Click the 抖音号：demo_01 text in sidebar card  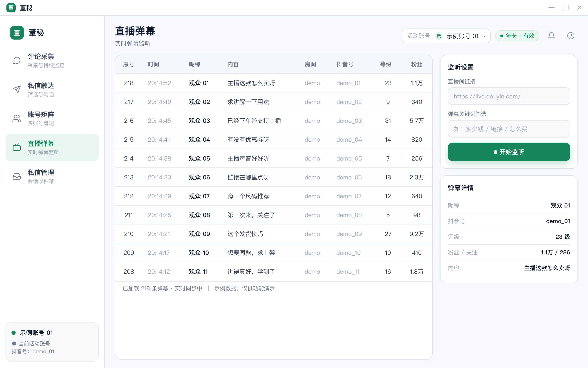33,351
